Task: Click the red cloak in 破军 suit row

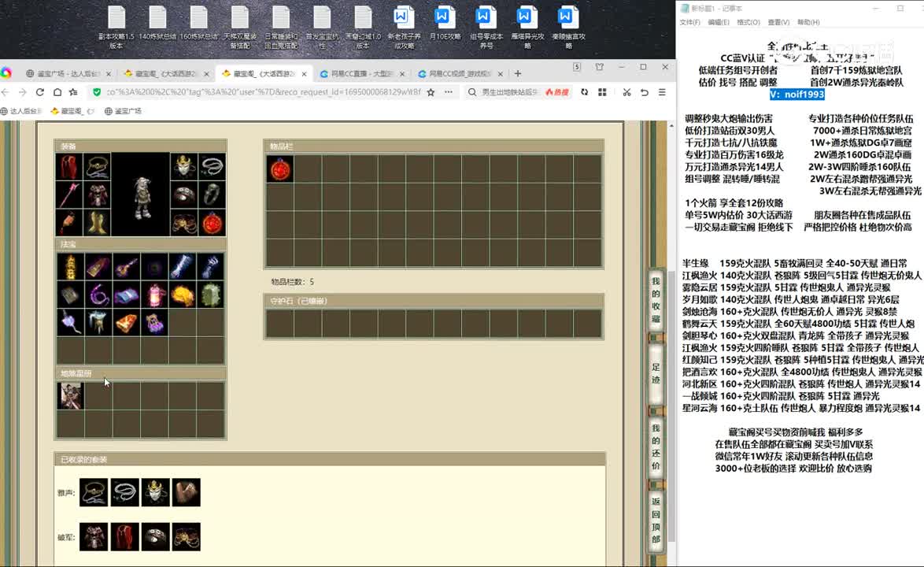Action: coord(125,537)
